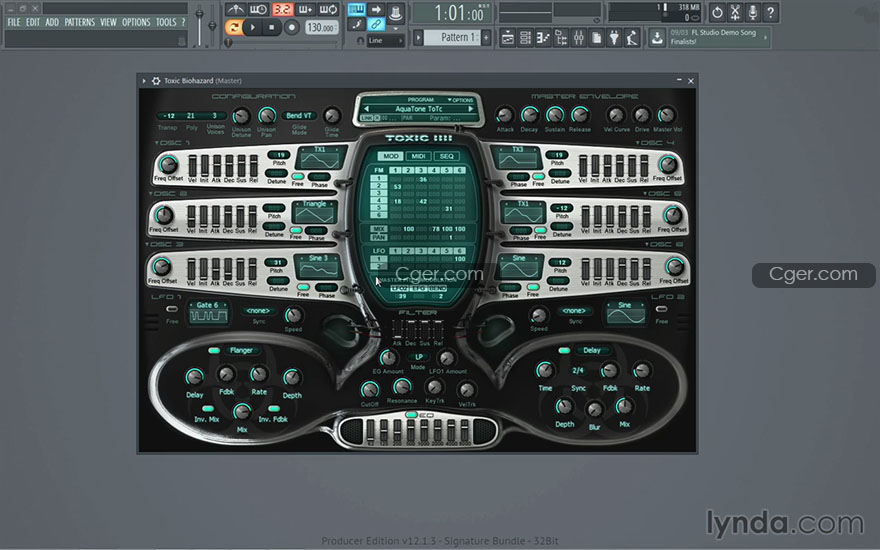Image resolution: width=880 pixels, height=550 pixels.
Task: Click the note grouping link icon
Action: (376, 24)
